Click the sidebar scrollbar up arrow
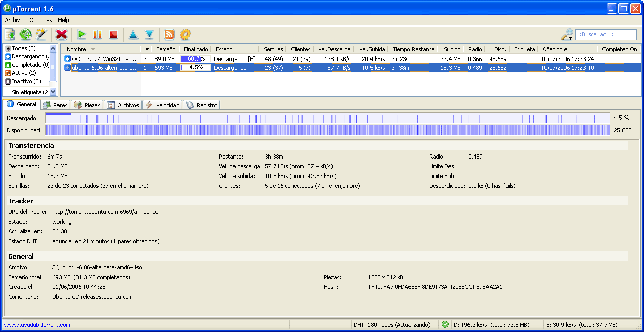Viewport: 644px width, 332px height. pos(53,48)
